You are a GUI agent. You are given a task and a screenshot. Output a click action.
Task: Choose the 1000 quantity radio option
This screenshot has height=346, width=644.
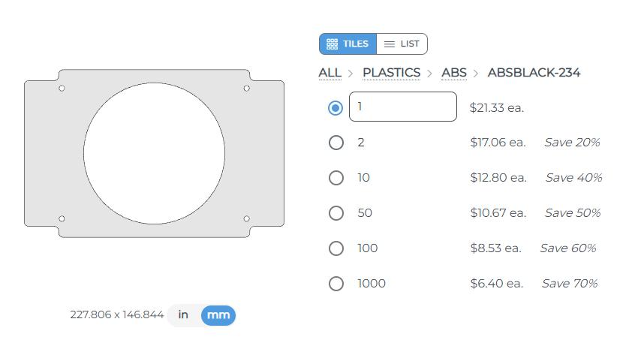(336, 284)
